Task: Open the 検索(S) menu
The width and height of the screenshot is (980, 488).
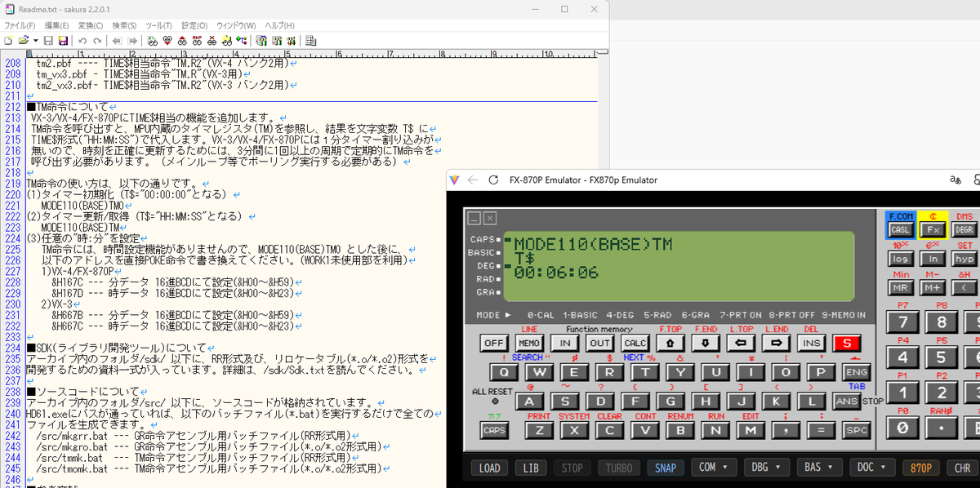Action: point(125,25)
